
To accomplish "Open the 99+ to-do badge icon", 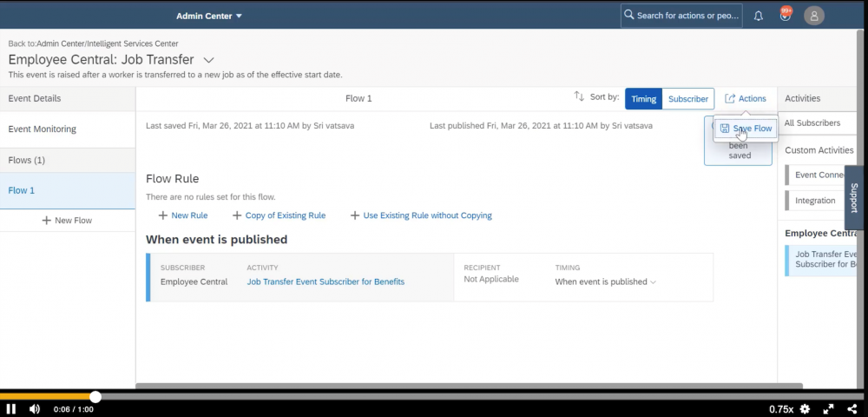I will click(785, 15).
